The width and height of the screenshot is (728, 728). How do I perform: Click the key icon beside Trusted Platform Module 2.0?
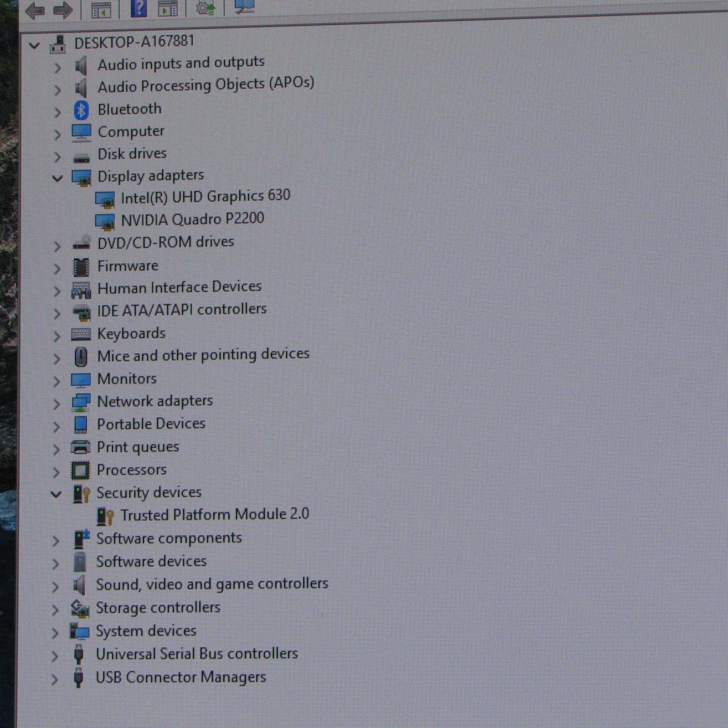point(105,516)
